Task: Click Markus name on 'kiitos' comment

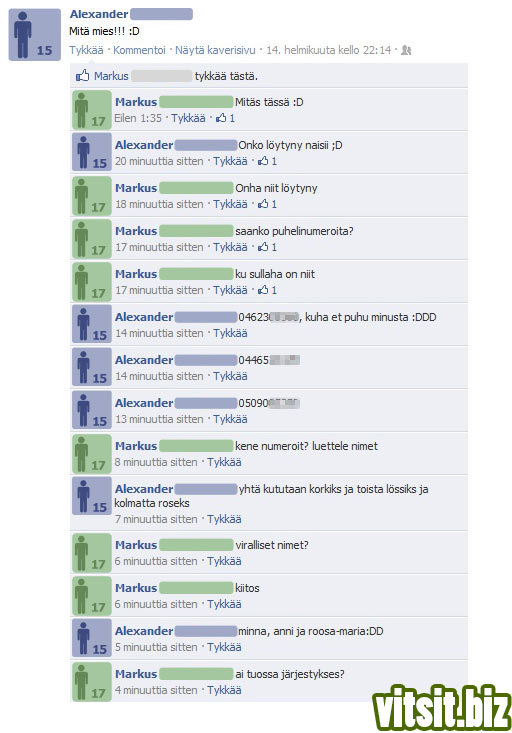Action: (136, 588)
